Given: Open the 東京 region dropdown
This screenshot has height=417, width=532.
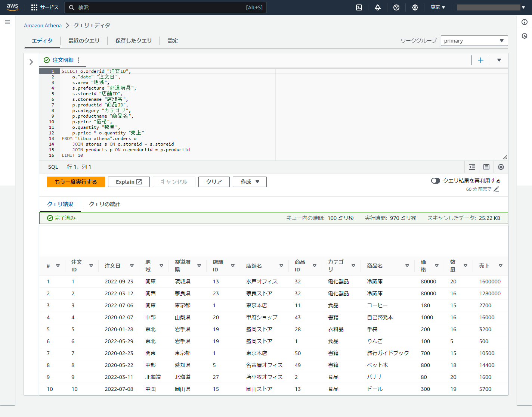Looking at the screenshot, I should tap(438, 7).
